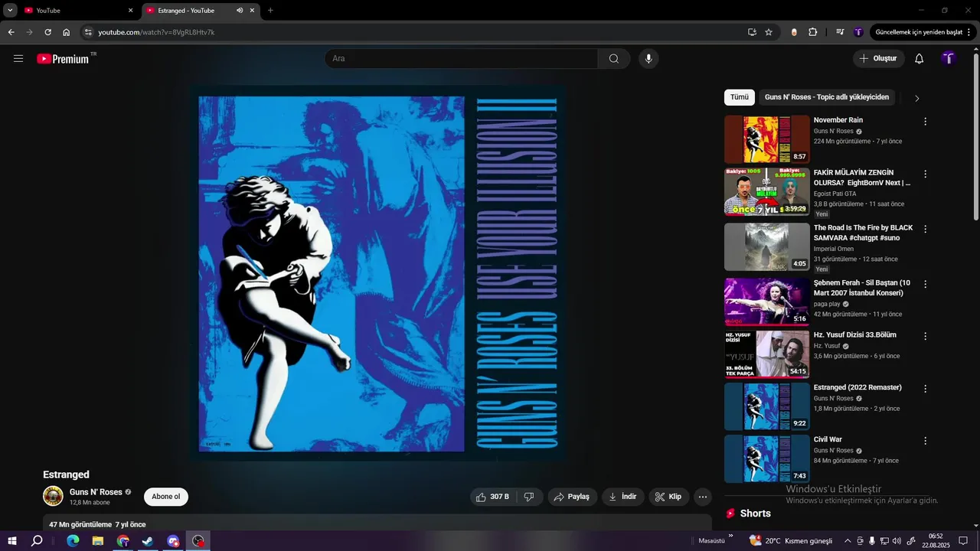Dislike the Estranged video
Viewport: 980px width, 551px height.
(529, 497)
